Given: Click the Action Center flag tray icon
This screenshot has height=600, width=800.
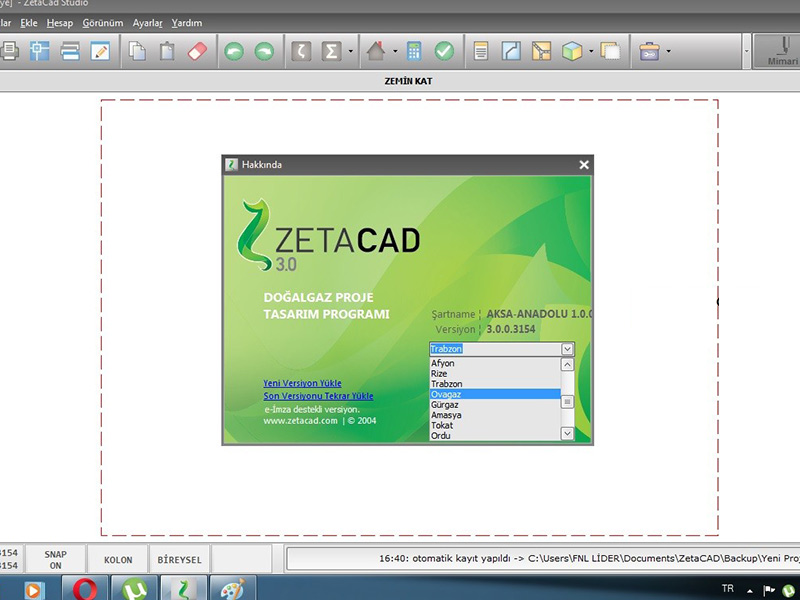Looking at the screenshot, I should tap(769, 590).
